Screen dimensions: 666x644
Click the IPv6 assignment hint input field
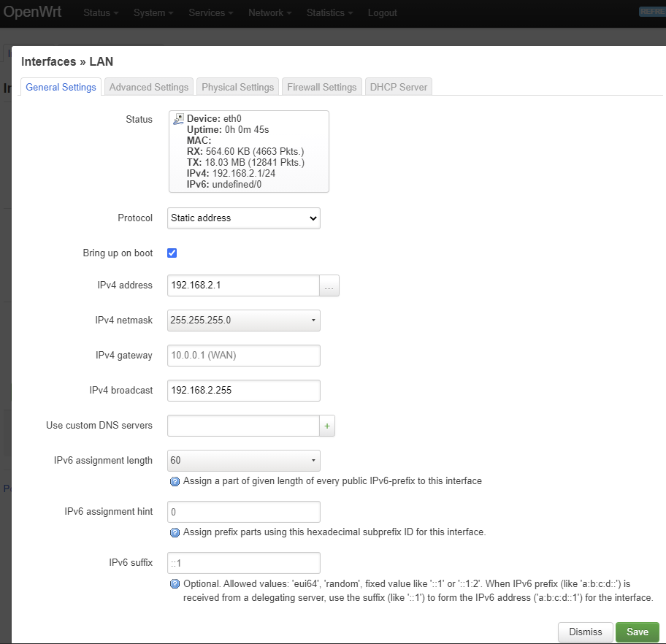click(244, 512)
